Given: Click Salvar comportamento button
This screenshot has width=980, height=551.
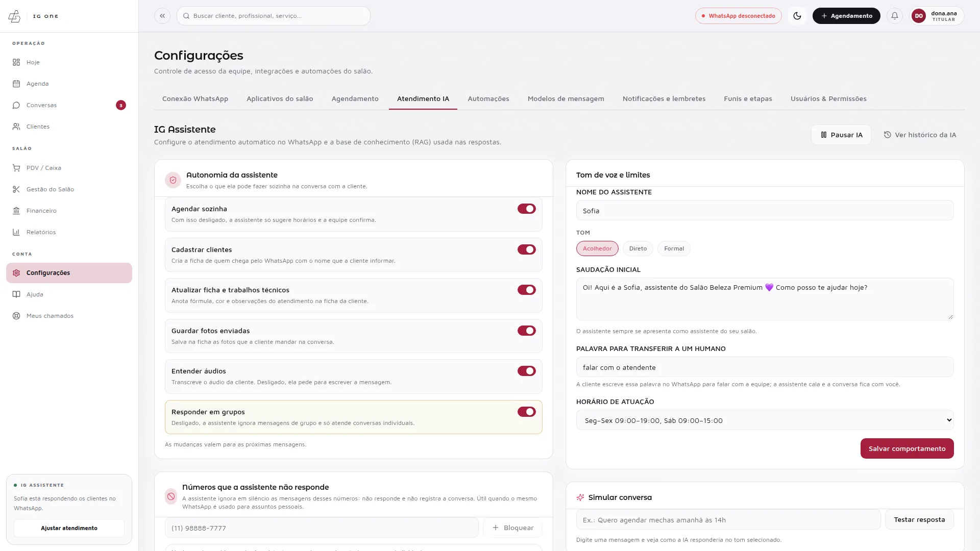Looking at the screenshot, I should click(907, 448).
